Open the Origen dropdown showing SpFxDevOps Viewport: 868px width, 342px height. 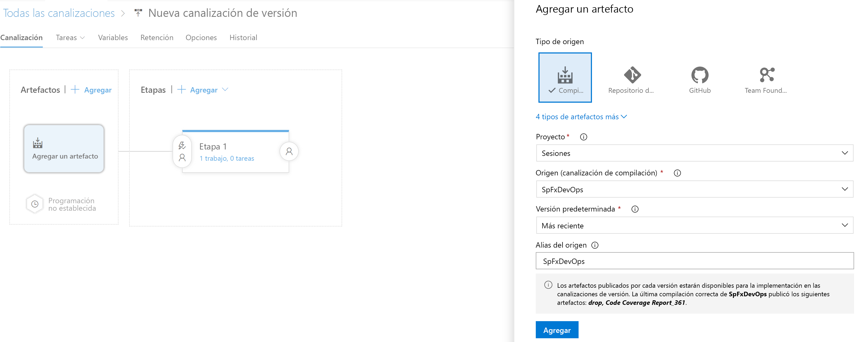pyautogui.click(x=694, y=189)
